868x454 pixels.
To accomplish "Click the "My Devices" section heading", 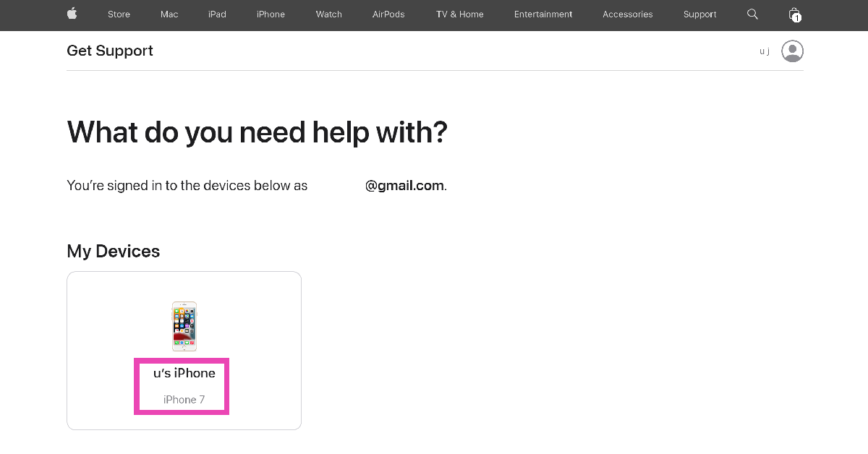I will (114, 252).
